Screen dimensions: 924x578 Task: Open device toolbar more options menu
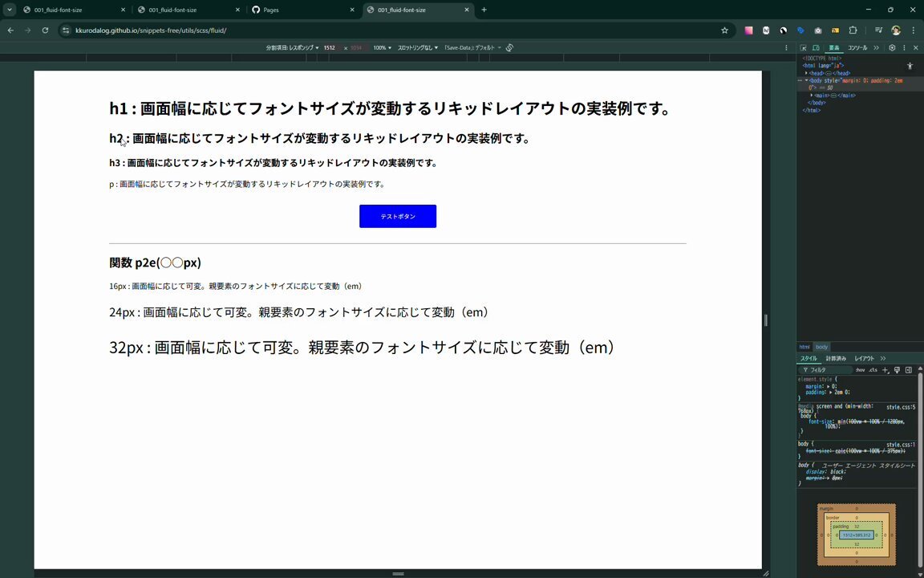[786, 48]
